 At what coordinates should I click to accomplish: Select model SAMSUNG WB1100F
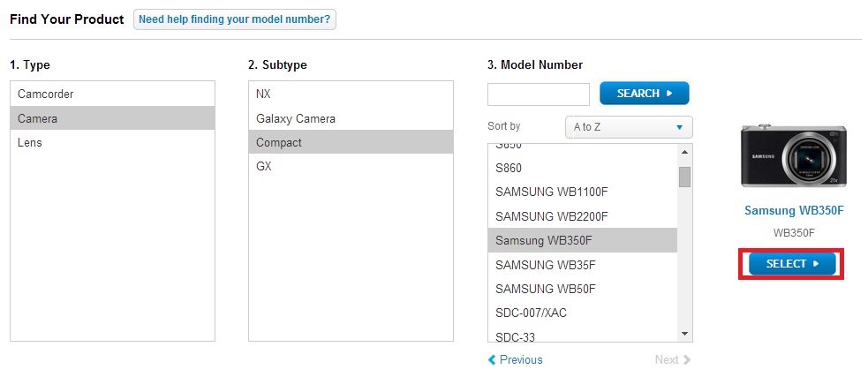(583, 192)
